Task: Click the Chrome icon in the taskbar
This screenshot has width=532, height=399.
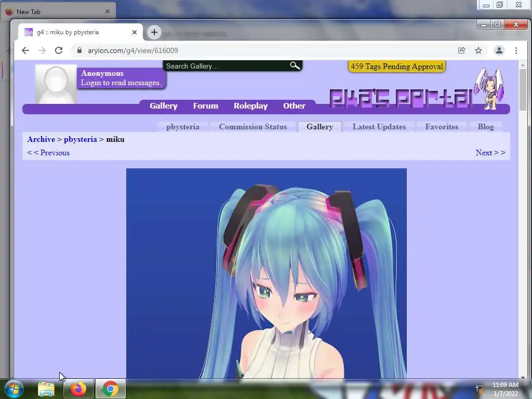Action: coord(111,389)
